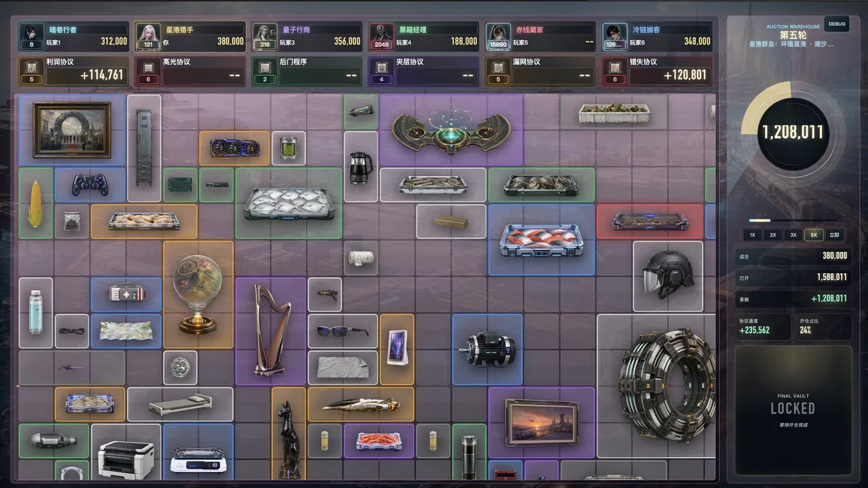This screenshot has width=868, height=488.
Task: Click the winged alien artifact device
Action: pos(451,130)
